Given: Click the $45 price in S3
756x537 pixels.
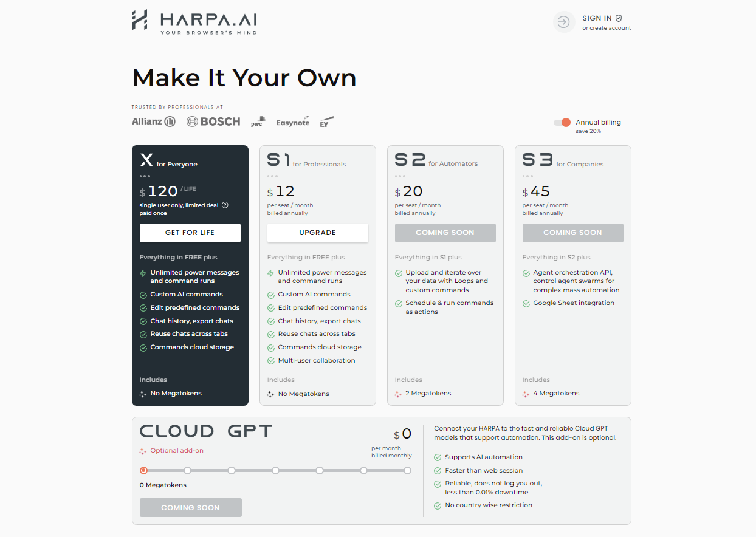Looking at the screenshot, I should 537,192.
